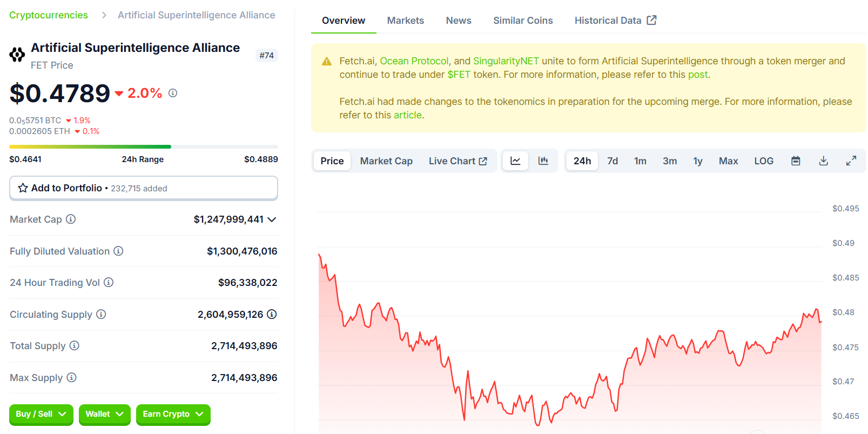Switch to the Markets tab

406,21
